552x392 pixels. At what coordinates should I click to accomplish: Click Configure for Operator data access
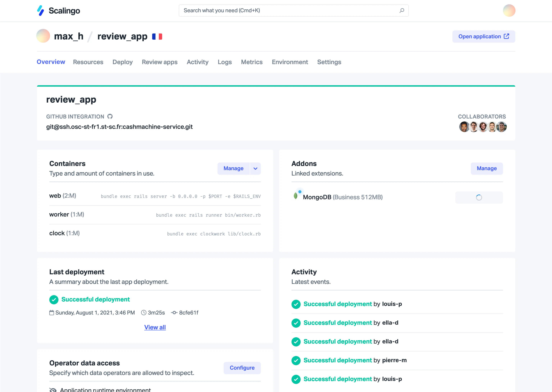242,368
